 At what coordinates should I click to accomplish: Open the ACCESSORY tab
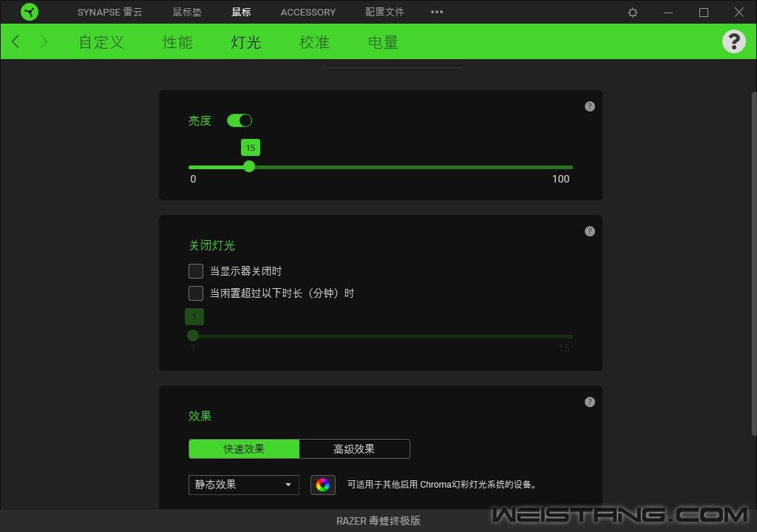308,12
